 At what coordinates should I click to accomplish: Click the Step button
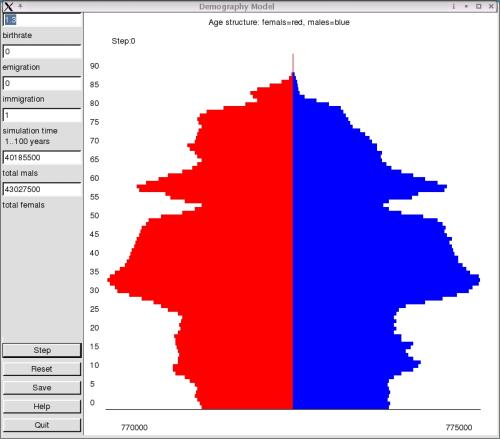(x=42, y=350)
